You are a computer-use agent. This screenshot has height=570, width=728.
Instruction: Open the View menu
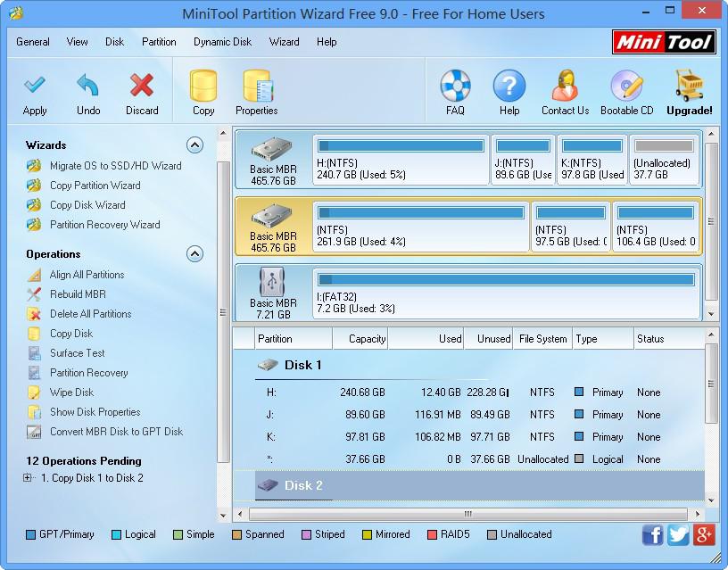[77, 42]
